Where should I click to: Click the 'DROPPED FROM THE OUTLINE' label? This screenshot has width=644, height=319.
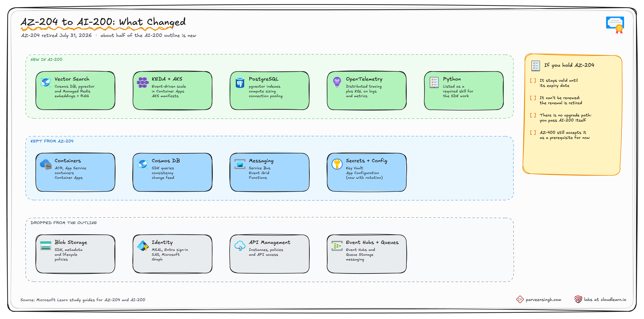(x=64, y=223)
